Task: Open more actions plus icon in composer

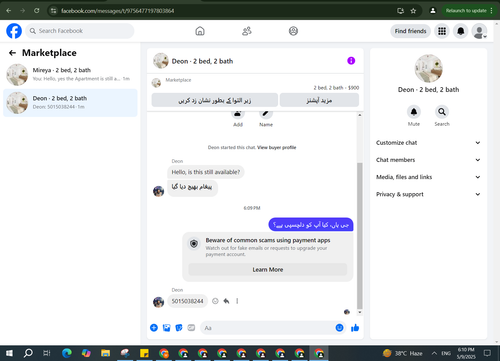Action: (154, 328)
